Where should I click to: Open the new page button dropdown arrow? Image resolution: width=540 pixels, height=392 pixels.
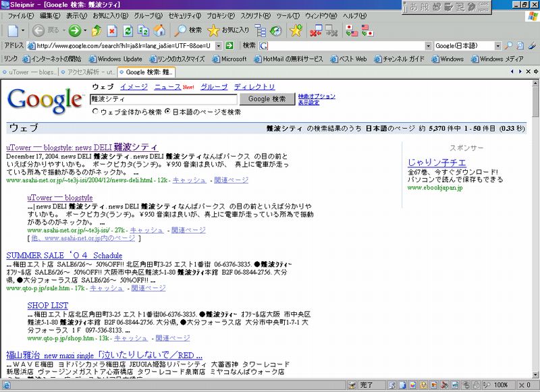point(23,31)
